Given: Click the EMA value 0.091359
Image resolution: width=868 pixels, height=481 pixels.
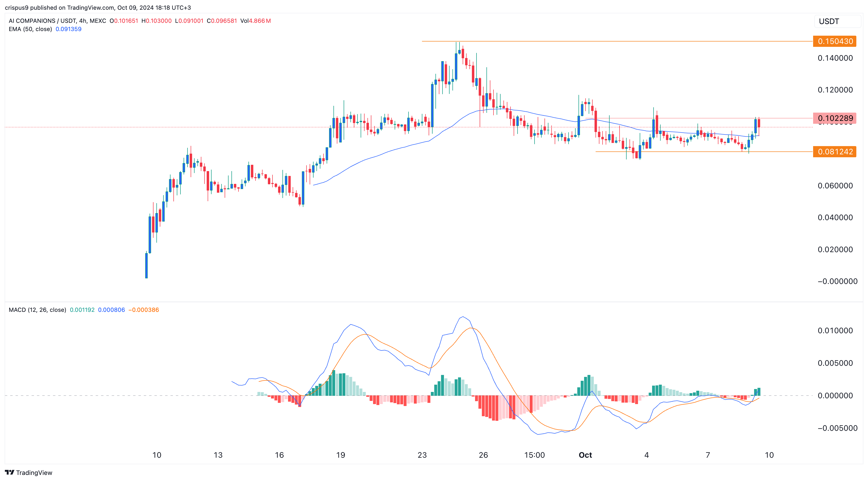Looking at the screenshot, I should click(68, 29).
